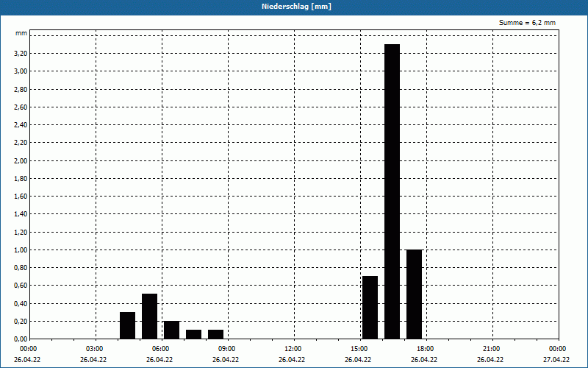The height and width of the screenshot is (368, 588).
Task: Select the 0,30 mm bar after 04:00
Action: [127, 325]
